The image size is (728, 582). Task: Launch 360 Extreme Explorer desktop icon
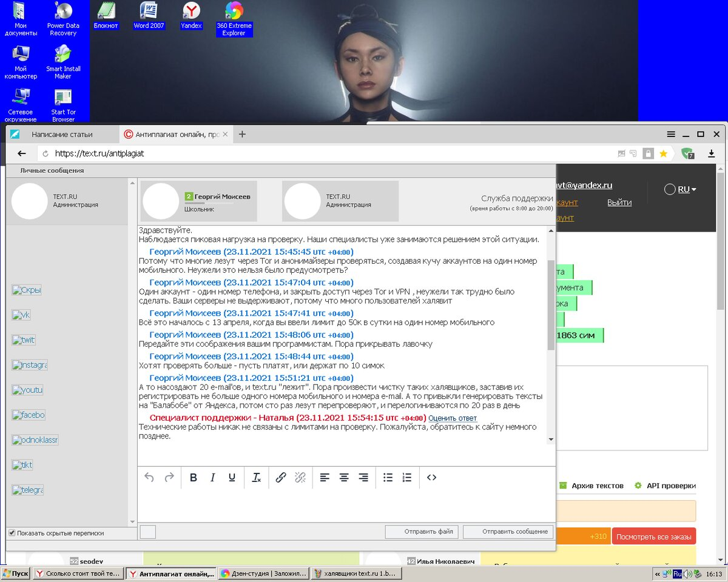234,19
